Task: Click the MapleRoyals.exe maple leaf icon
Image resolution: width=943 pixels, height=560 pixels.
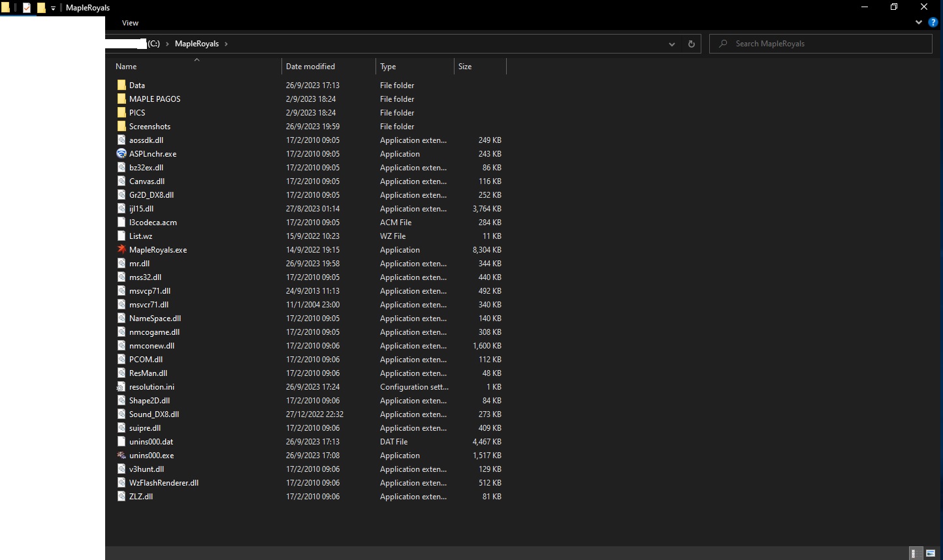Action: 121,249
